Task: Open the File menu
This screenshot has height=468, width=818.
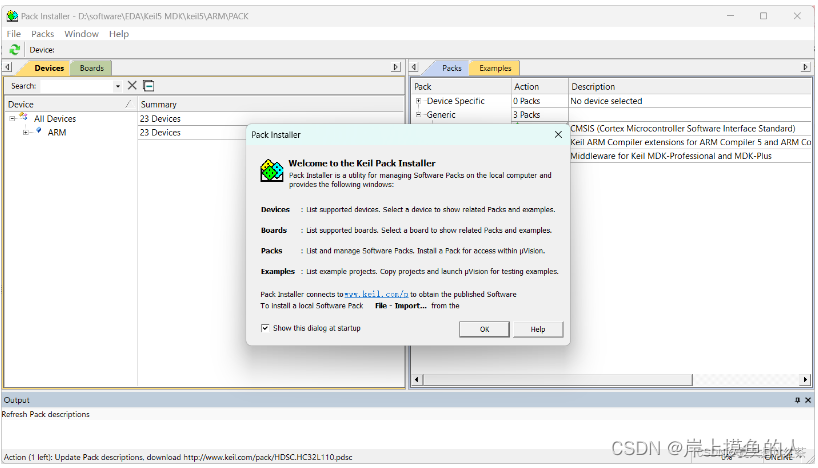Action: click(x=14, y=34)
